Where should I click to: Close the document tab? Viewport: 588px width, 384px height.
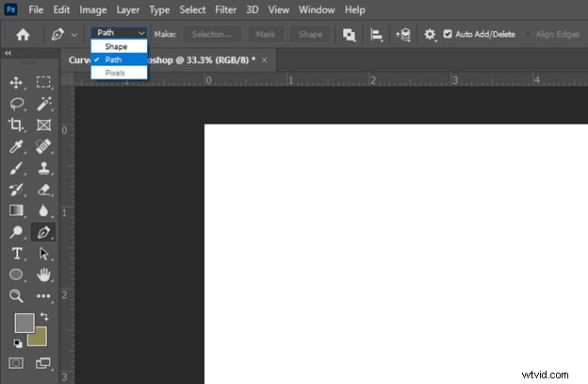[265, 60]
